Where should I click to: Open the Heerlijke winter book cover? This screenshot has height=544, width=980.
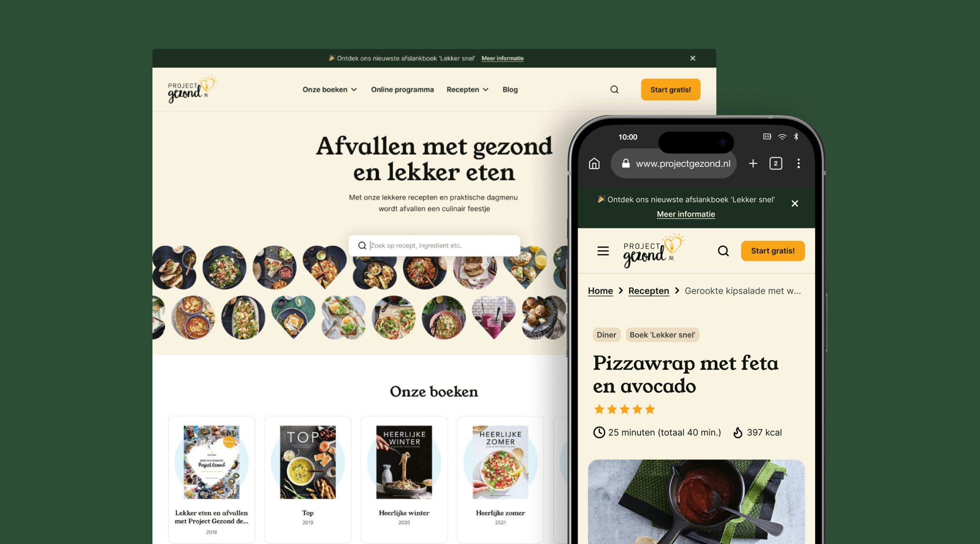pos(404,462)
